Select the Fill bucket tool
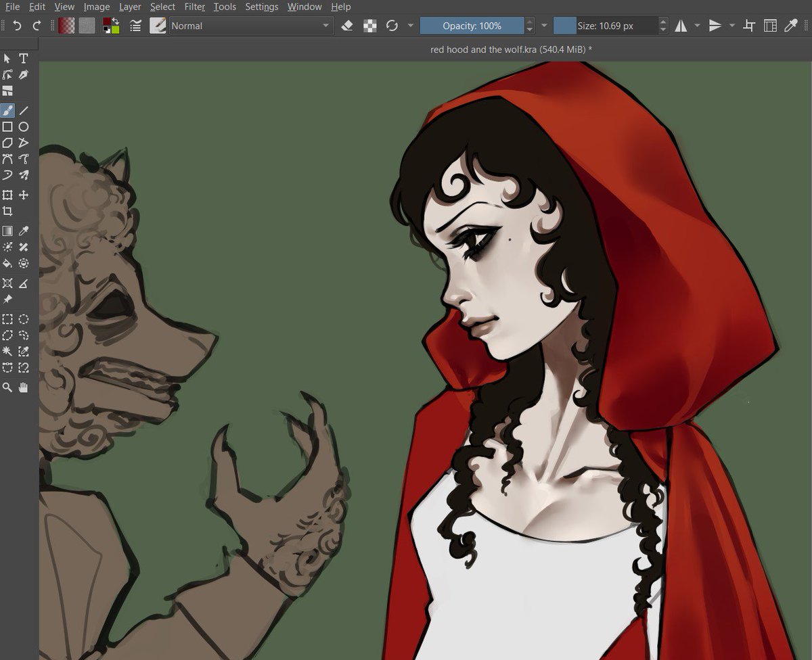812x660 pixels. (7, 264)
